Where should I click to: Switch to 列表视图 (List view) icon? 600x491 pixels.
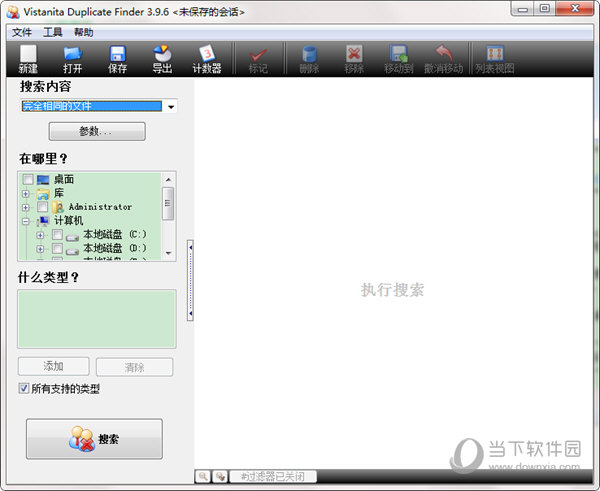(x=495, y=54)
